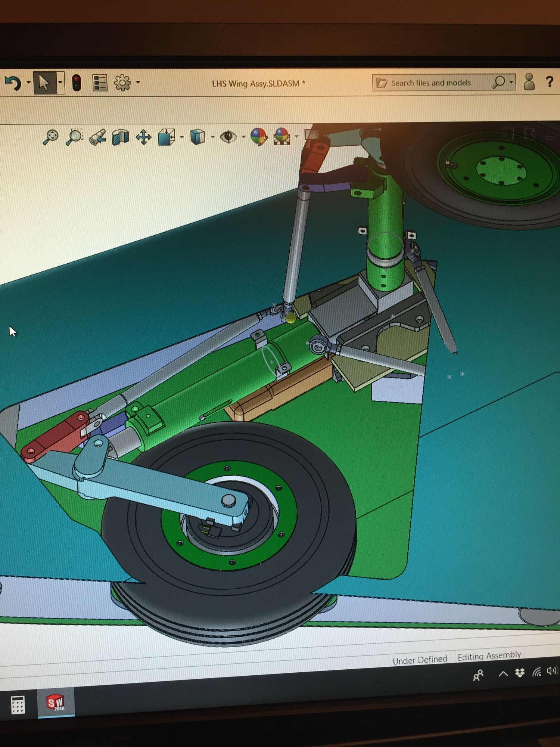Open the View Orientation cube
Viewport: 560px width, 747px height.
click(x=167, y=137)
